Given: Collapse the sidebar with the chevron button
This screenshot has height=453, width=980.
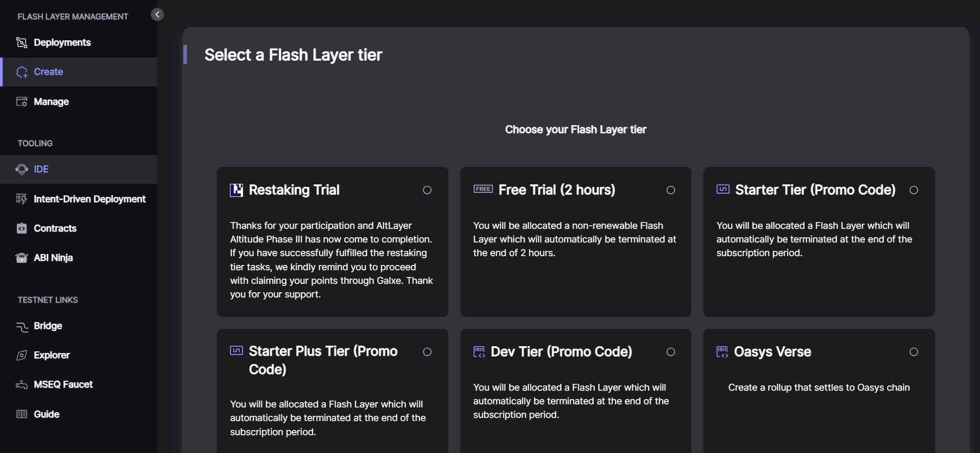Looking at the screenshot, I should (x=157, y=15).
